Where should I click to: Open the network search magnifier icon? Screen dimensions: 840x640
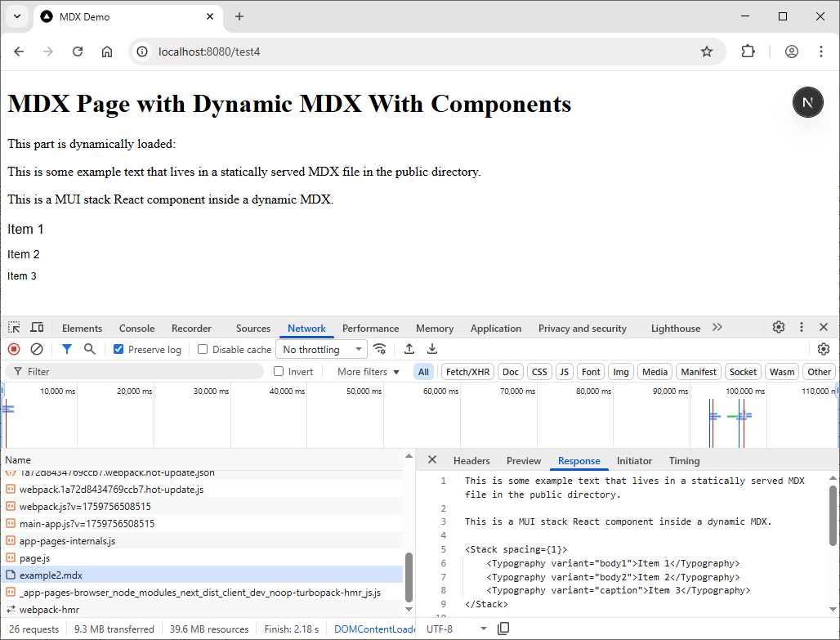[x=89, y=349]
